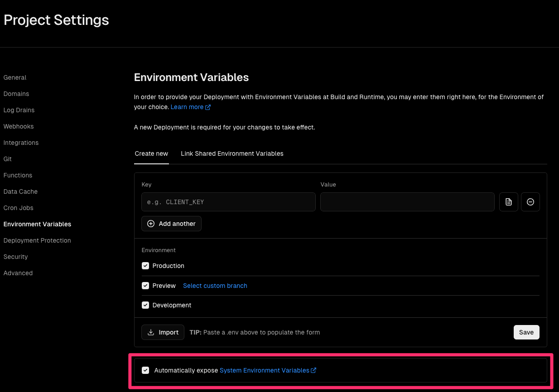The height and width of the screenshot is (392, 559).
Task: Go to Security settings
Action: tap(16, 257)
